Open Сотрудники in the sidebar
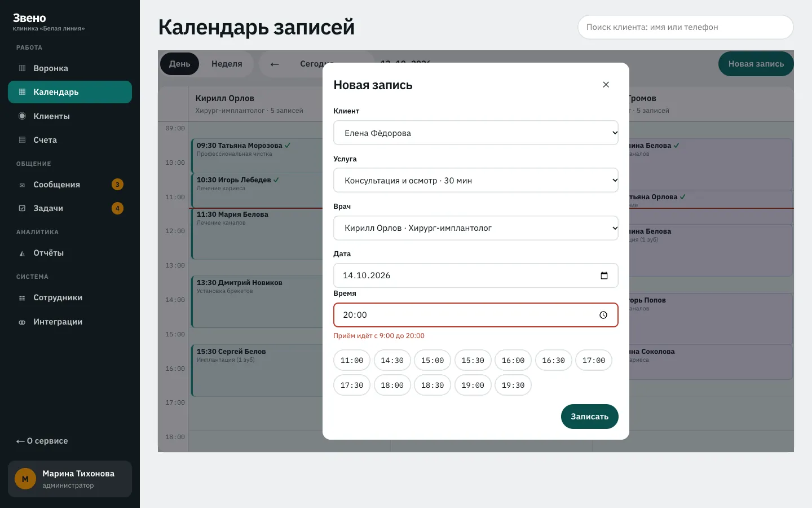The height and width of the screenshot is (508, 812). [x=70, y=297]
